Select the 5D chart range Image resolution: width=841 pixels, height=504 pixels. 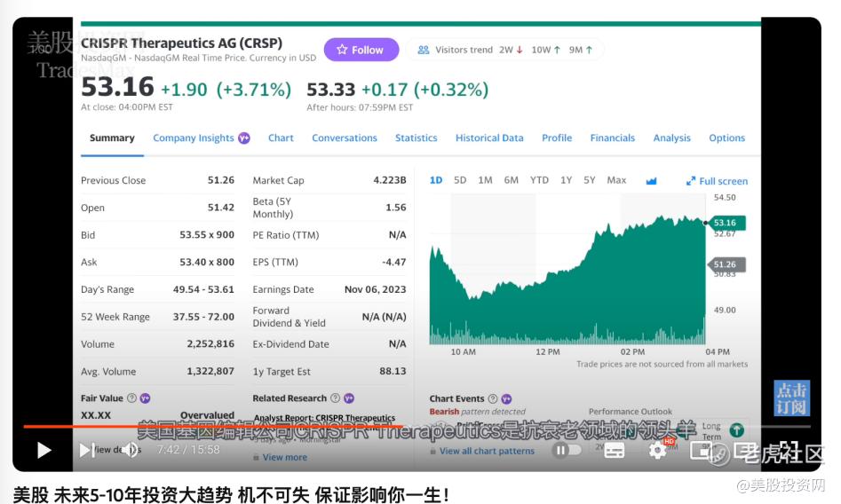coord(460,180)
